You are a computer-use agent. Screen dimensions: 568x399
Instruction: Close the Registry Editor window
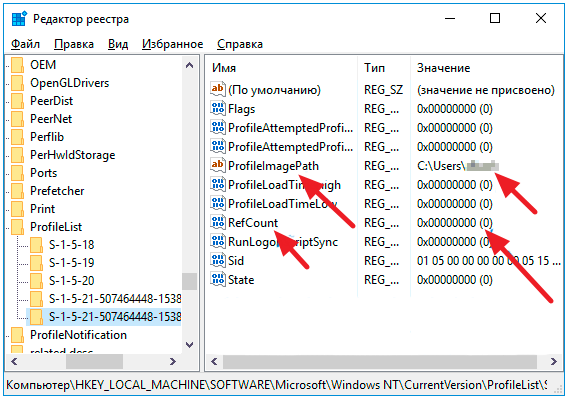tap(541, 18)
